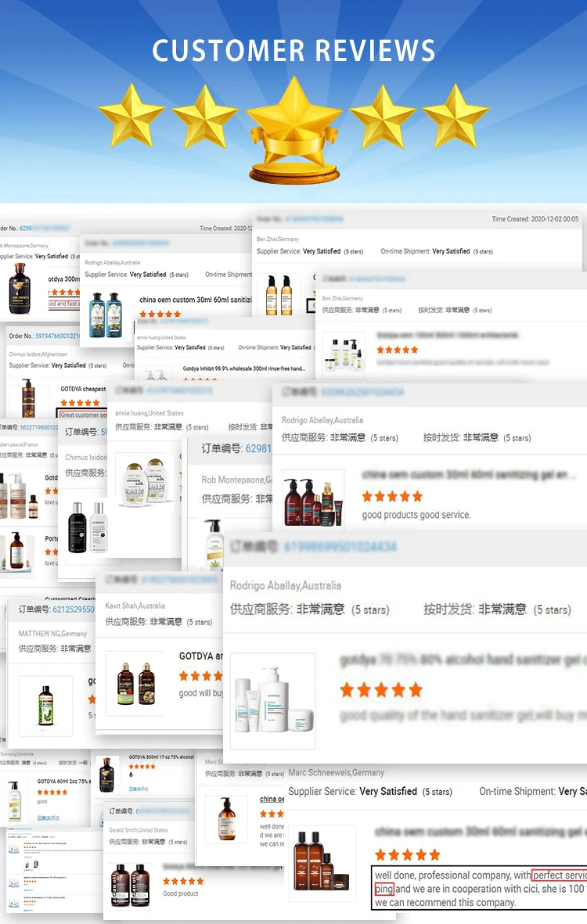Click 'Time Created: 2020-12-02 00:05' text
The image size is (587, 924).
(535, 218)
